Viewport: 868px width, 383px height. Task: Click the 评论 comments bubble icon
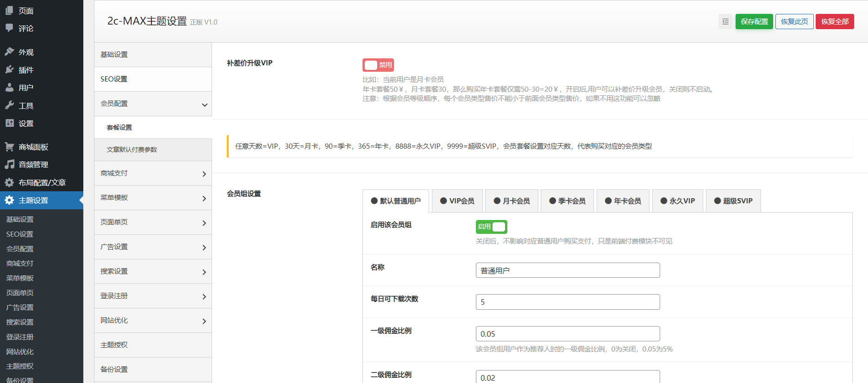(9, 28)
